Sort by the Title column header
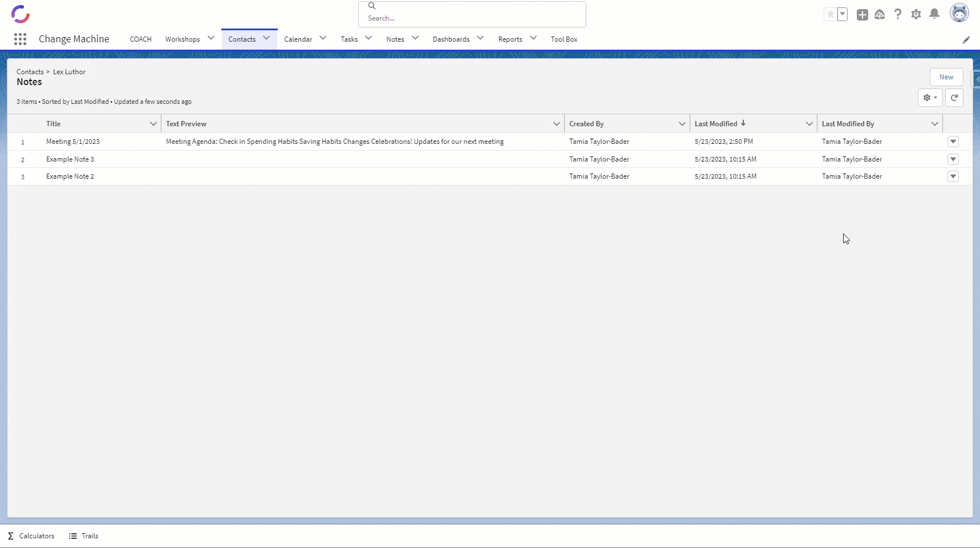980x548 pixels. click(x=54, y=124)
